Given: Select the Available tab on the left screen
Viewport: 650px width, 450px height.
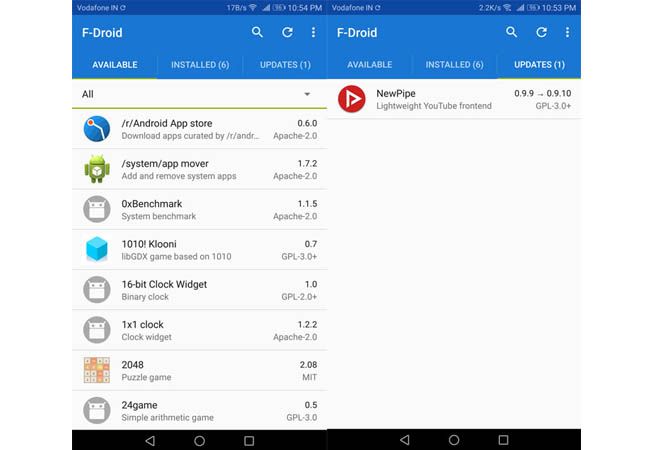Looking at the screenshot, I should tap(115, 65).
